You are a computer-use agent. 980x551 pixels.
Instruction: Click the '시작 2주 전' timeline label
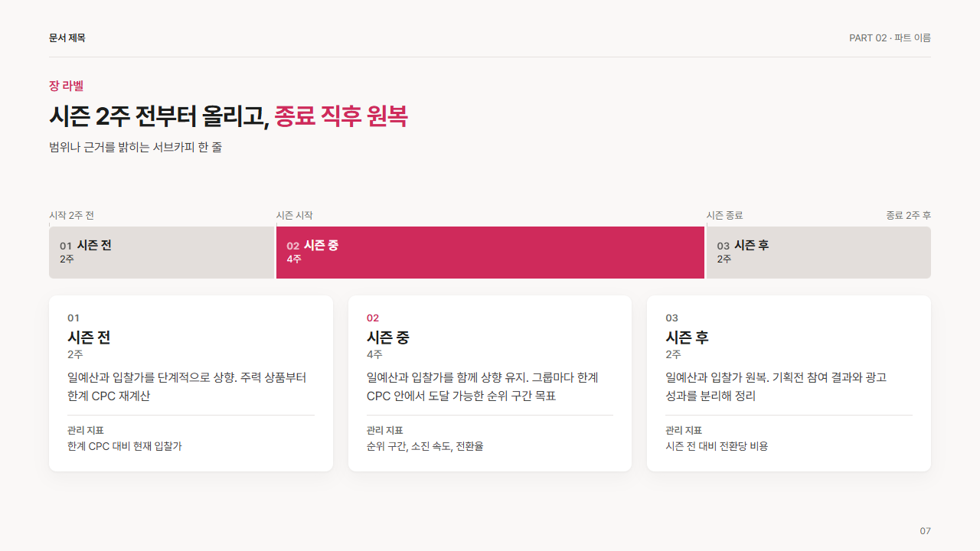[x=72, y=216]
